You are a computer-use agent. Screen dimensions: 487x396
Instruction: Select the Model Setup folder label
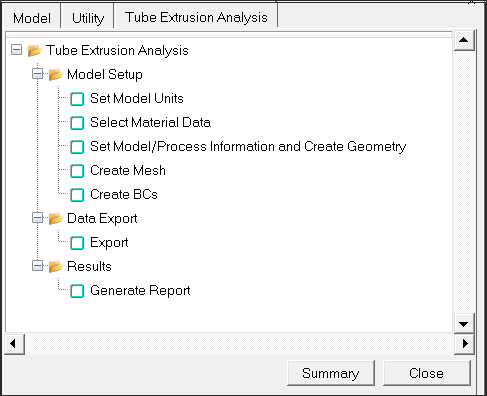(105, 74)
